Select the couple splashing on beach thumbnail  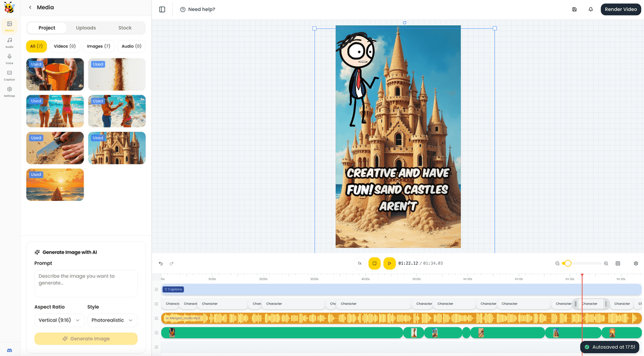tap(117, 111)
